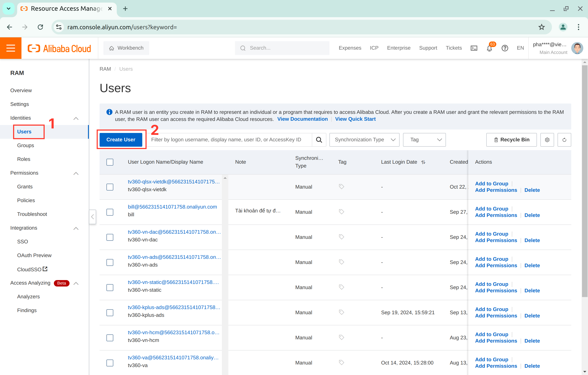Go to Groups in sidebar
588x375 pixels.
[x=25, y=145]
